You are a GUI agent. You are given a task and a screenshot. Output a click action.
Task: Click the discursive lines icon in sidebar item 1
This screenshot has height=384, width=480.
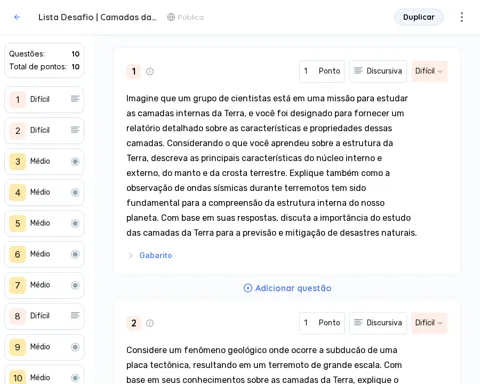click(x=75, y=99)
